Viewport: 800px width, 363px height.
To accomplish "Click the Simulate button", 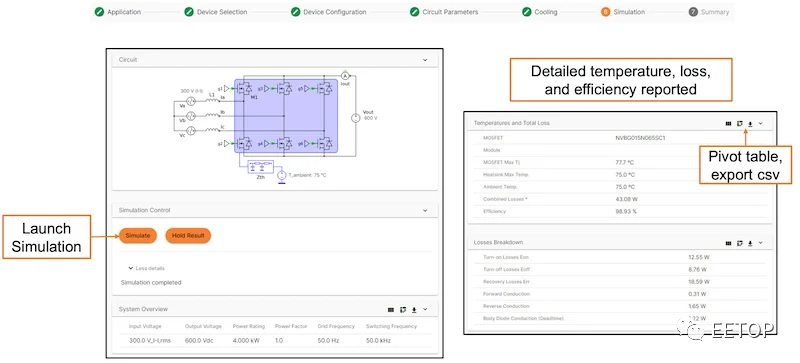I will pos(138,235).
